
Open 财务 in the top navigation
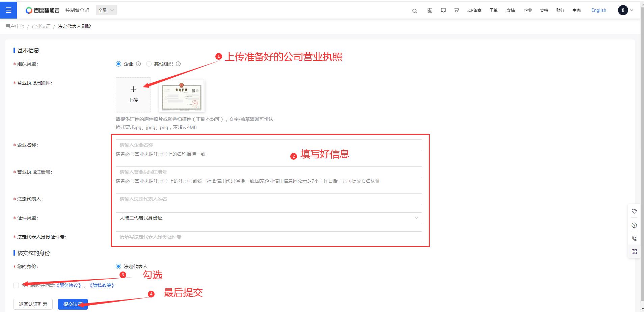tap(560, 10)
